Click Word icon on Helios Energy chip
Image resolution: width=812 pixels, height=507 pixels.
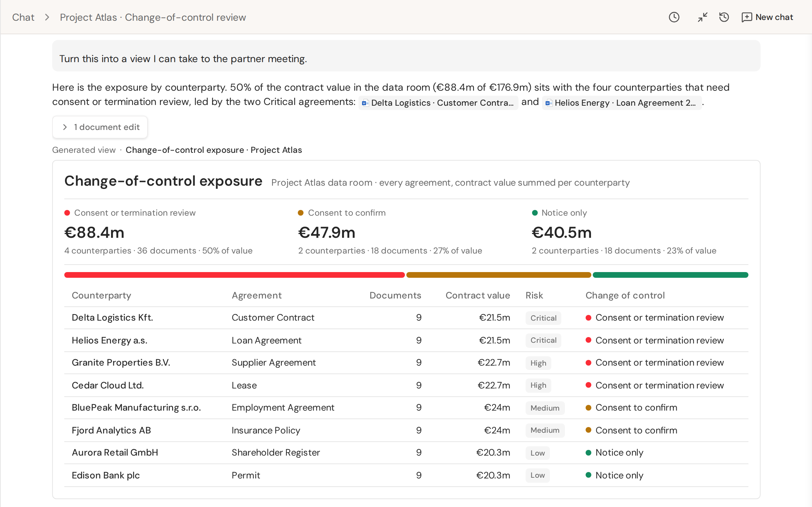[x=548, y=103]
